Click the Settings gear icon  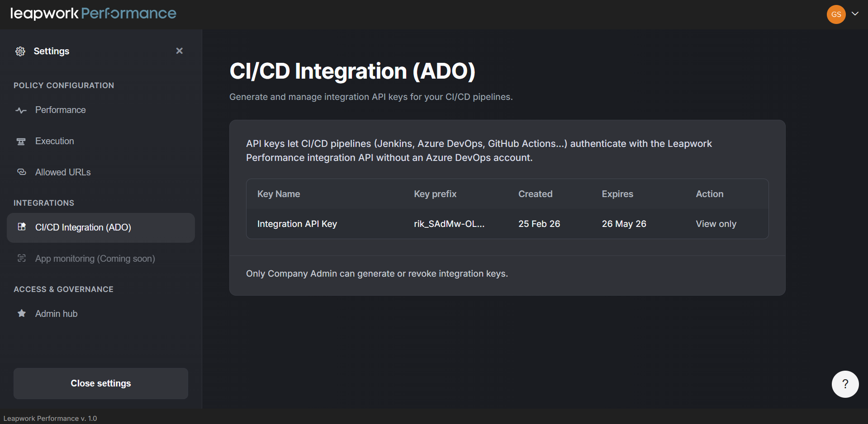pos(20,51)
